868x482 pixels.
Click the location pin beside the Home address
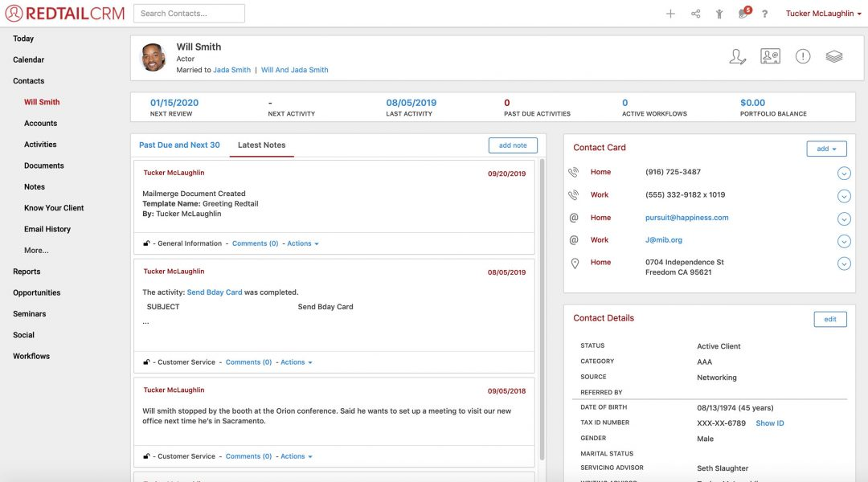click(574, 263)
